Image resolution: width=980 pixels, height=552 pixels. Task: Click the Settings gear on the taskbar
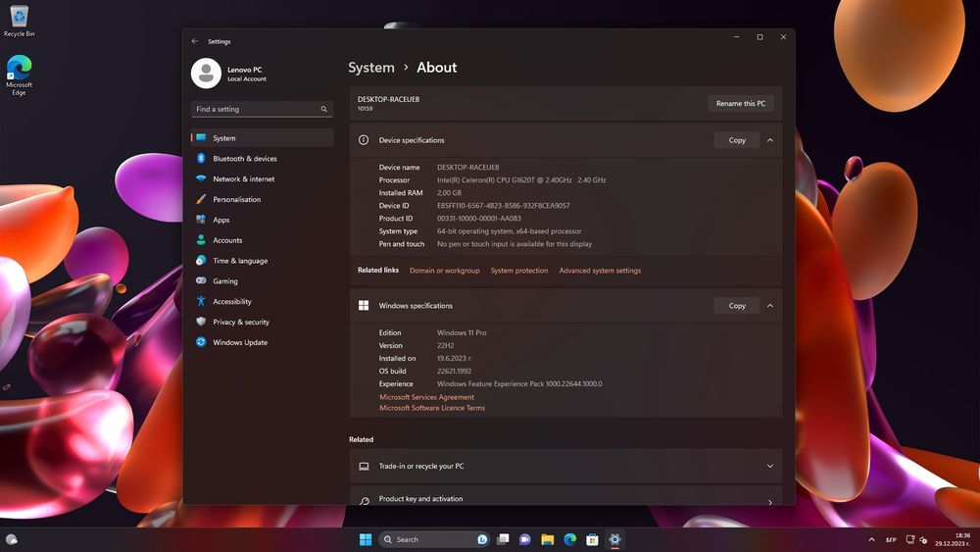point(615,539)
